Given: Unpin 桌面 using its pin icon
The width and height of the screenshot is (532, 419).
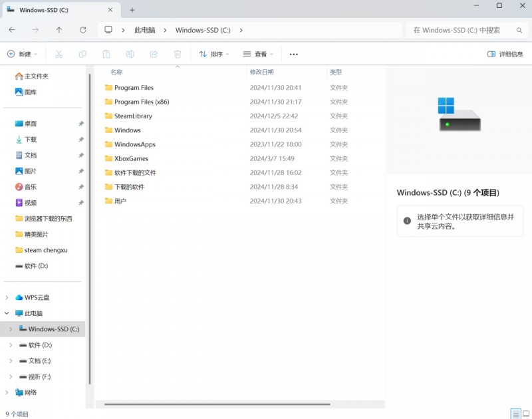Looking at the screenshot, I should point(81,124).
